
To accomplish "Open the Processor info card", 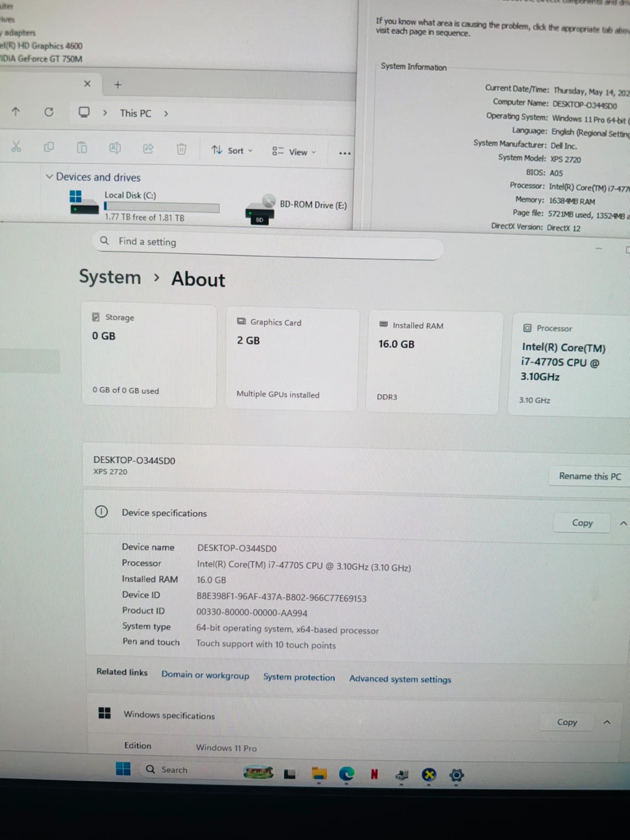I will [x=570, y=366].
